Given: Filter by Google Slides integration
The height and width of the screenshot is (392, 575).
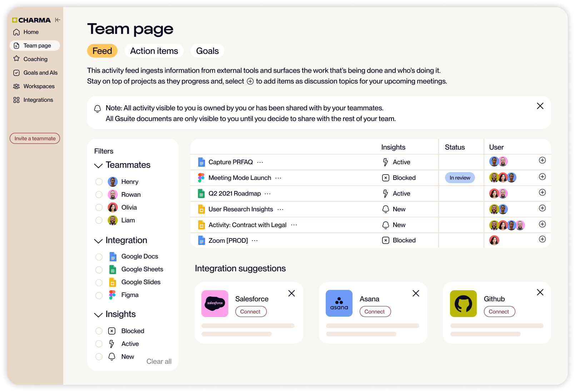Looking at the screenshot, I should (x=99, y=282).
